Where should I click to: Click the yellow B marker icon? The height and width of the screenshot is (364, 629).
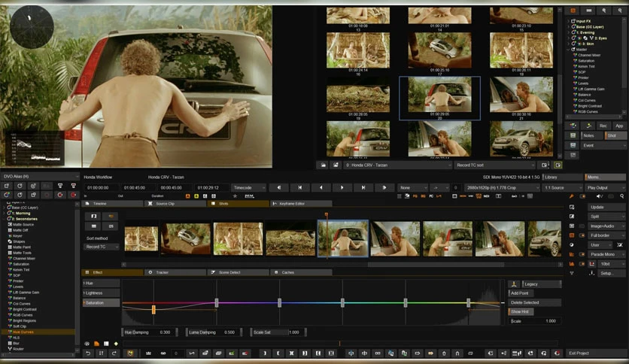click(x=196, y=196)
